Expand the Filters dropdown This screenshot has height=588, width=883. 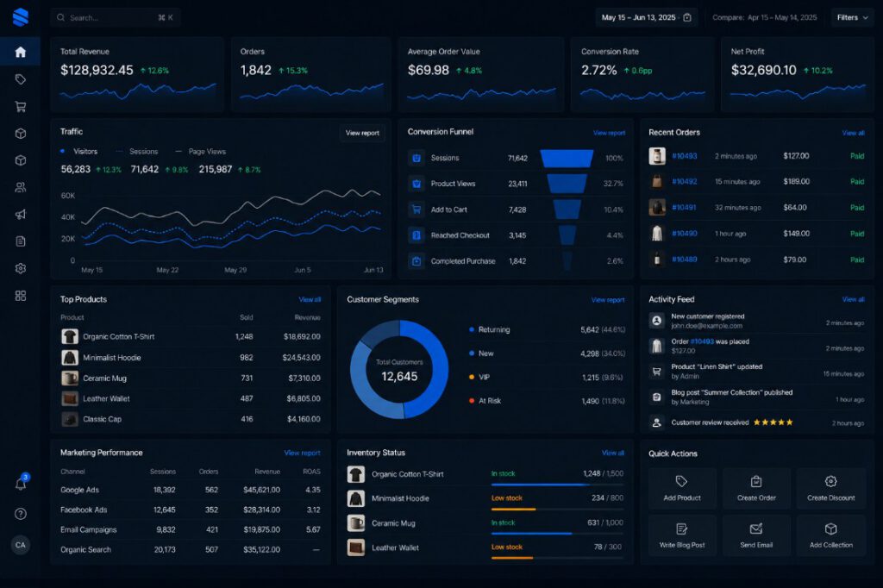coord(852,17)
